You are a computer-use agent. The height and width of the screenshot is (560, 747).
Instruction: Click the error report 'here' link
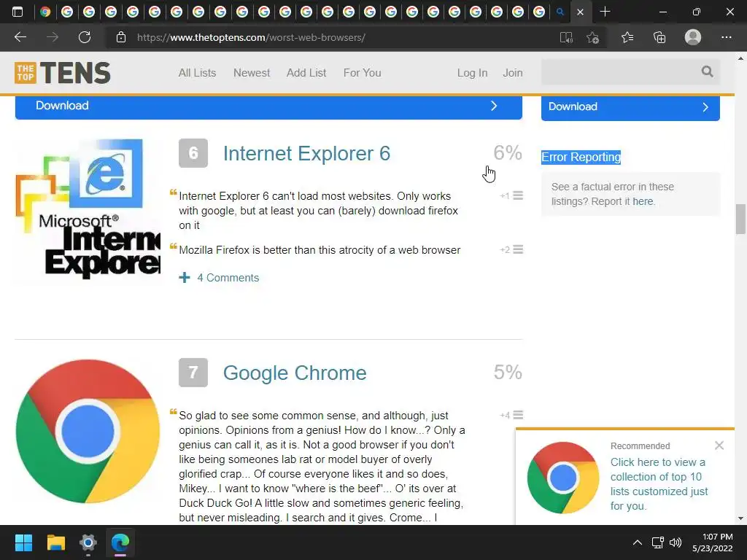(x=643, y=201)
